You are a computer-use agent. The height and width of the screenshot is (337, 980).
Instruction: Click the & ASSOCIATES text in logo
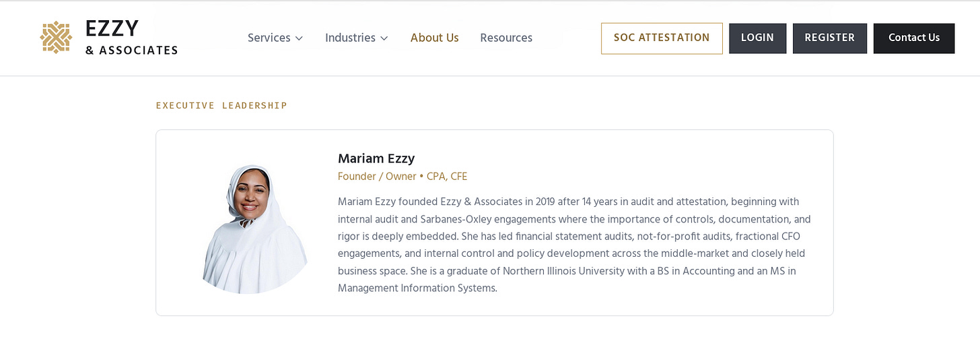132,50
